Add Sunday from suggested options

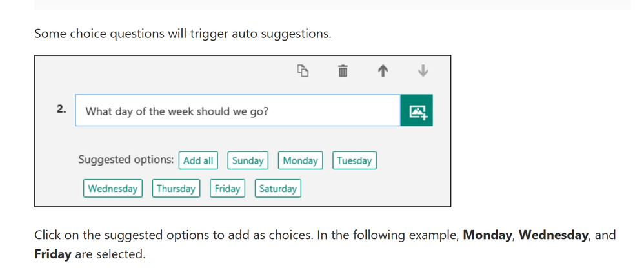tap(248, 160)
